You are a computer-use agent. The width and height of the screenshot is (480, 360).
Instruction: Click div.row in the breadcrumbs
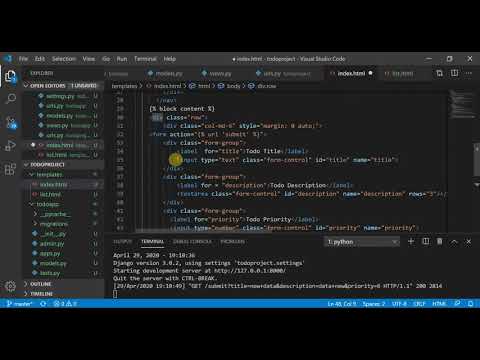point(262,86)
